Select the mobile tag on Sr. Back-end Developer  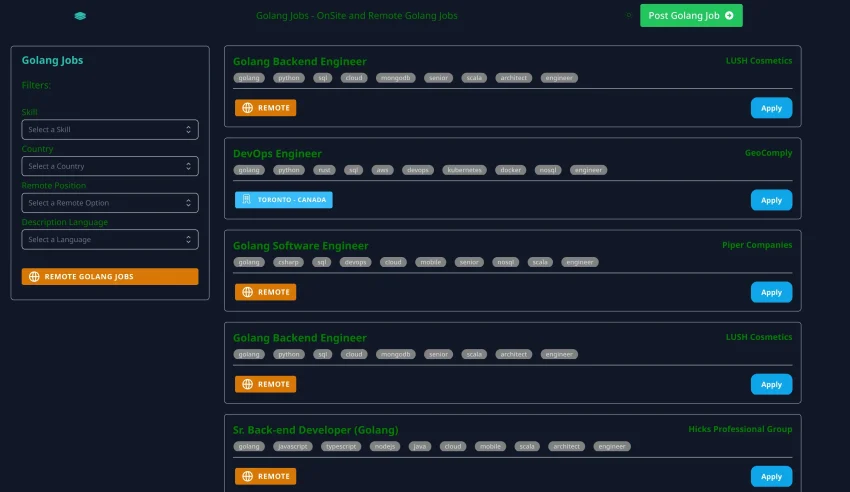491,446
